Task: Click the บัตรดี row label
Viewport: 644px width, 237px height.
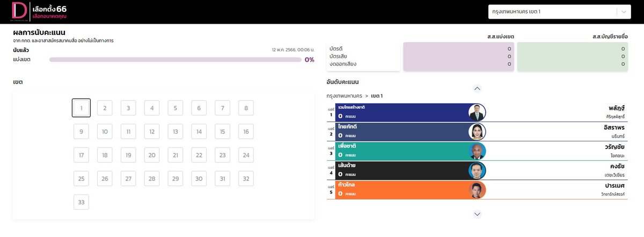Action: click(x=337, y=49)
